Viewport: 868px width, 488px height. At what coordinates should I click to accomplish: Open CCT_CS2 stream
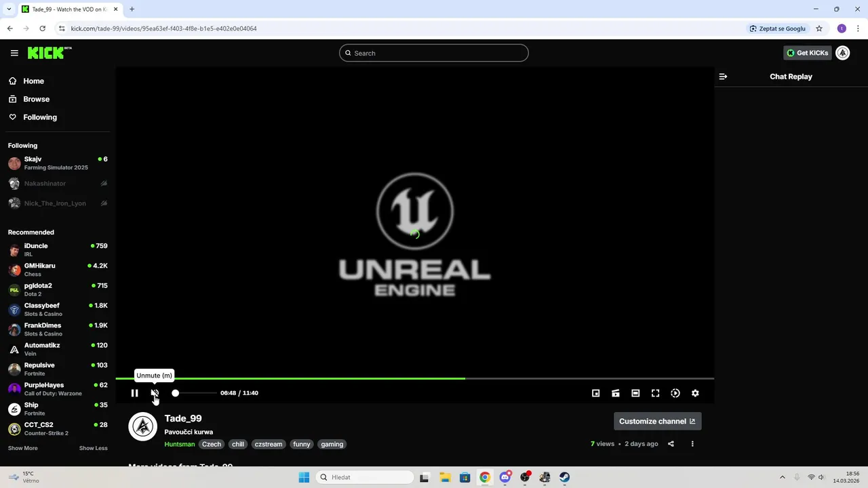pos(58,429)
